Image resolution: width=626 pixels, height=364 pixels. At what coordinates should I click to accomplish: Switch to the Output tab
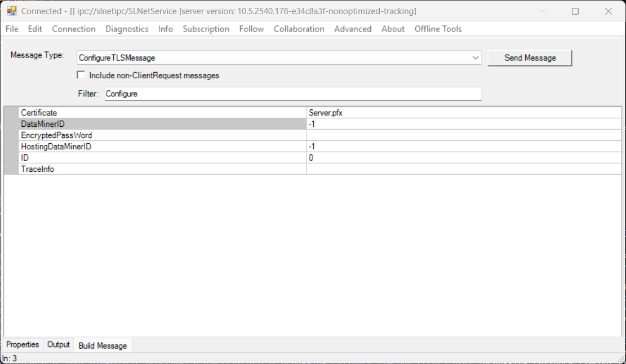pos(59,344)
